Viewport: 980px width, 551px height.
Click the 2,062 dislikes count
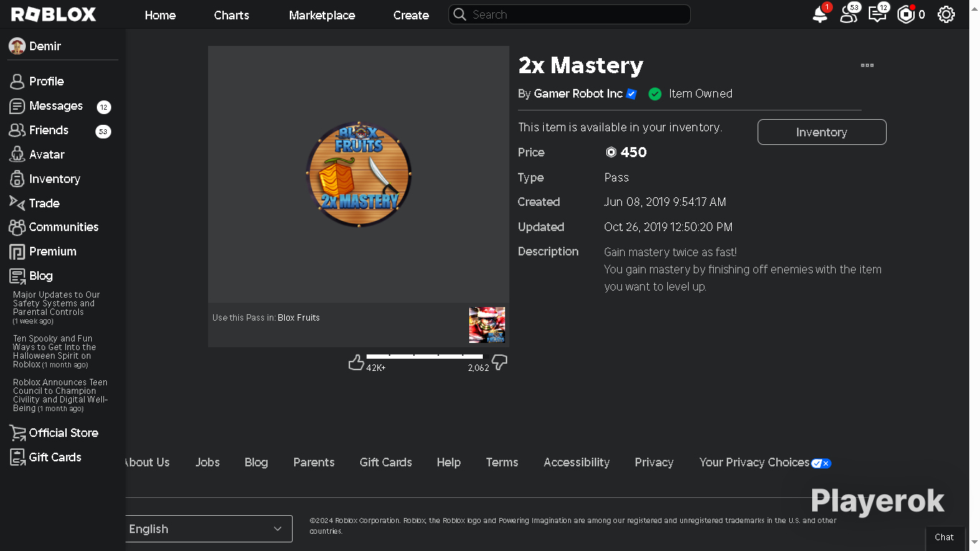tap(479, 368)
